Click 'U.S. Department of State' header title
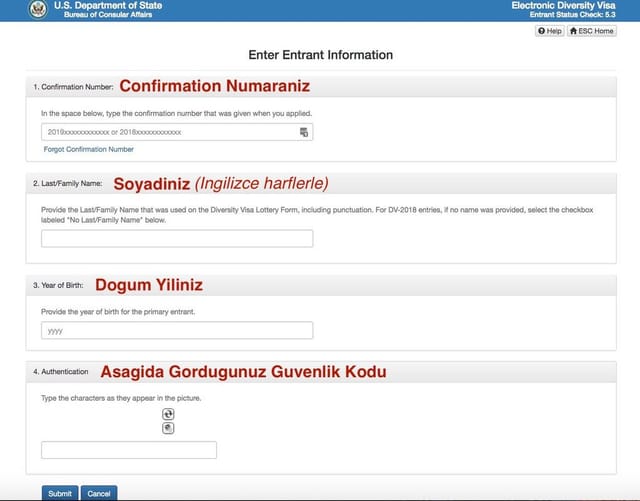 108,6
